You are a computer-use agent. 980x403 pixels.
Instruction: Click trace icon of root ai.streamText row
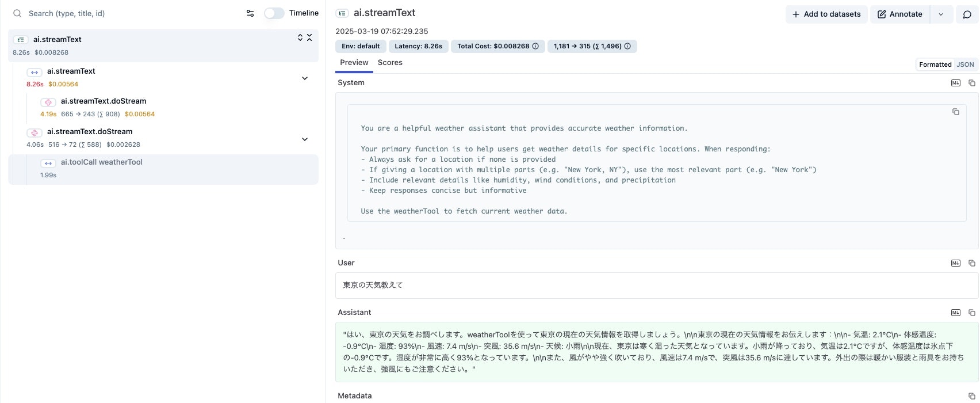[x=21, y=40]
